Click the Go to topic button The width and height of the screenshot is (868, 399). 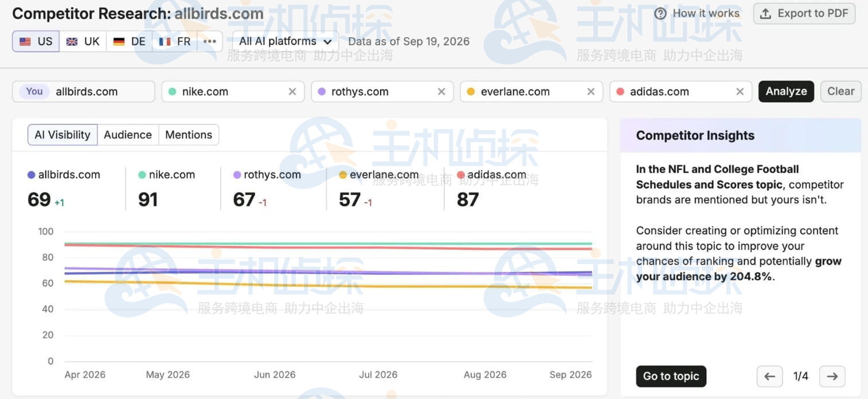point(671,377)
